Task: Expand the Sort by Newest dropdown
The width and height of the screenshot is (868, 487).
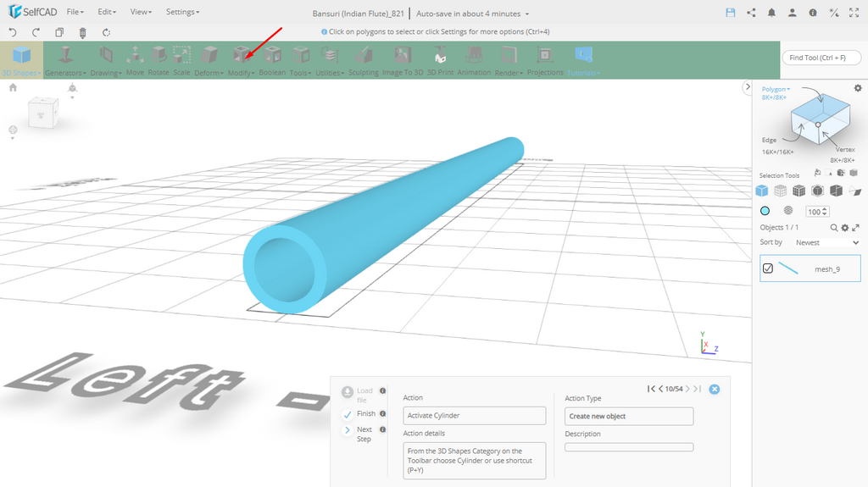Action: (x=826, y=242)
